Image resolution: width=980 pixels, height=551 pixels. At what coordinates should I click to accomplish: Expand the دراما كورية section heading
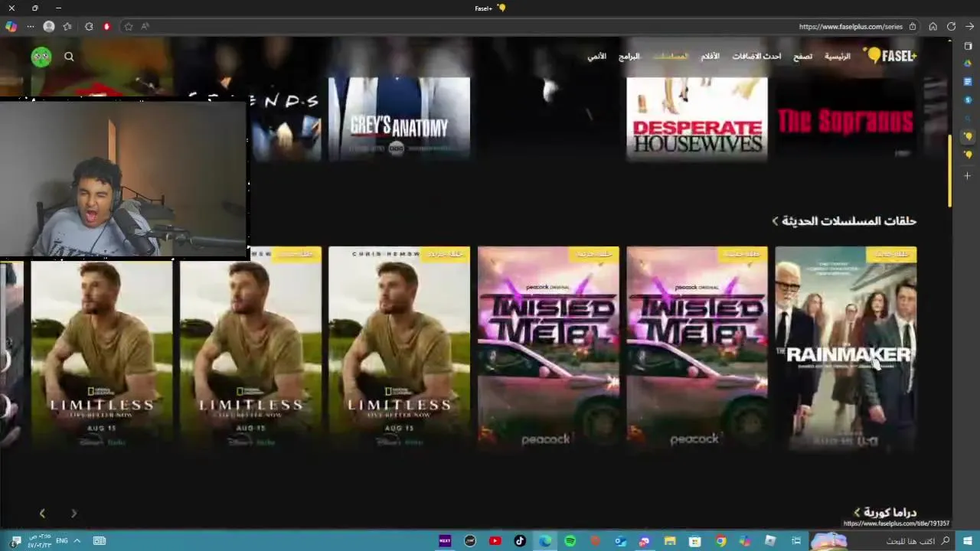coord(885,512)
